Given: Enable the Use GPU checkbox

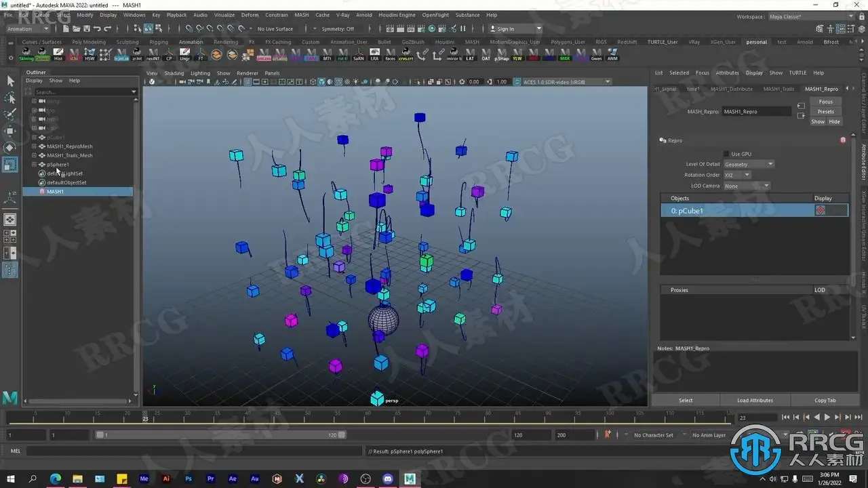Looking at the screenshot, I should click(x=726, y=154).
